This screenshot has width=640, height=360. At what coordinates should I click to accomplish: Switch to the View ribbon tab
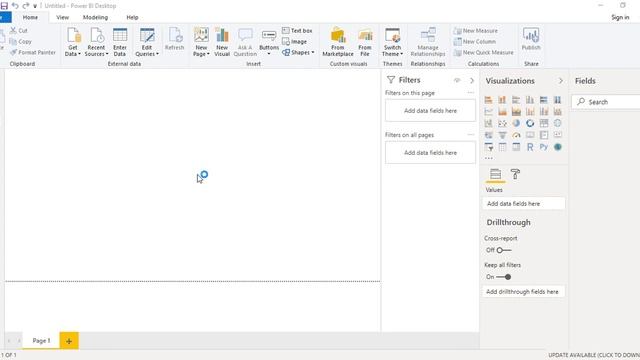pyautogui.click(x=62, y=18)
